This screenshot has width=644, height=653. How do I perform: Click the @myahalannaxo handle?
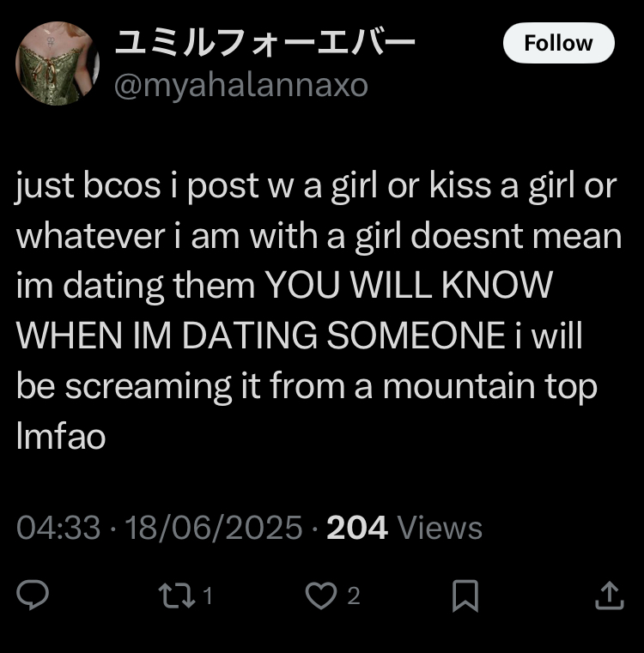(241, 86)
